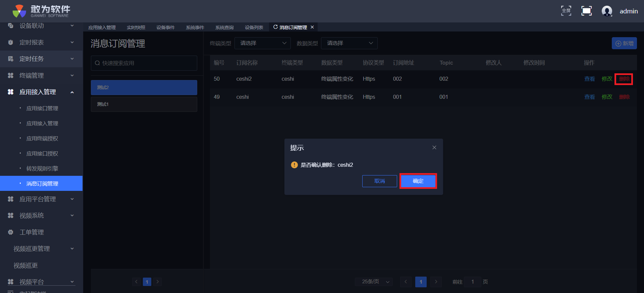Viewport: 644px width, 293px height.
Task: Click the fullscreen 全屏 icon in header
Action: pos(566,11)
